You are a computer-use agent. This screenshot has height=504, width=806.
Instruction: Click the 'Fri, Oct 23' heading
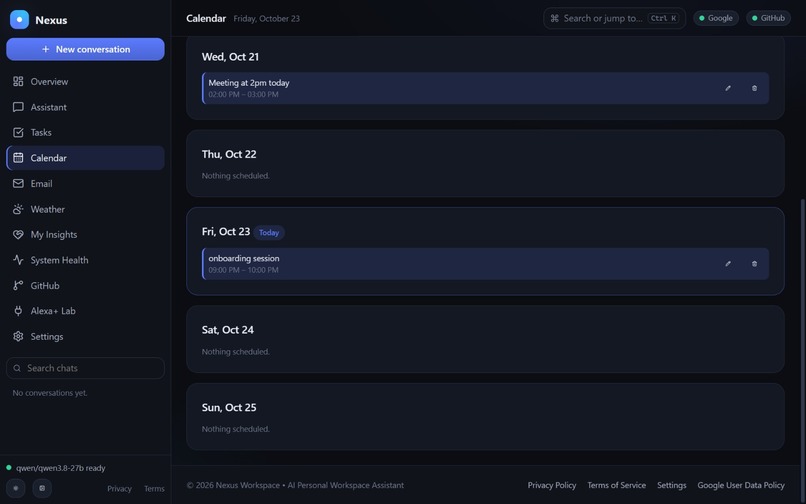click(x=226, y=232)
